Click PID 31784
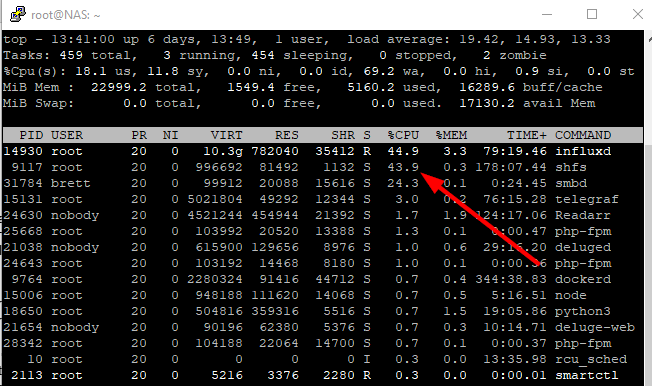Image resolution: width=652 pixels, height=386 pixels. [23, 183]
